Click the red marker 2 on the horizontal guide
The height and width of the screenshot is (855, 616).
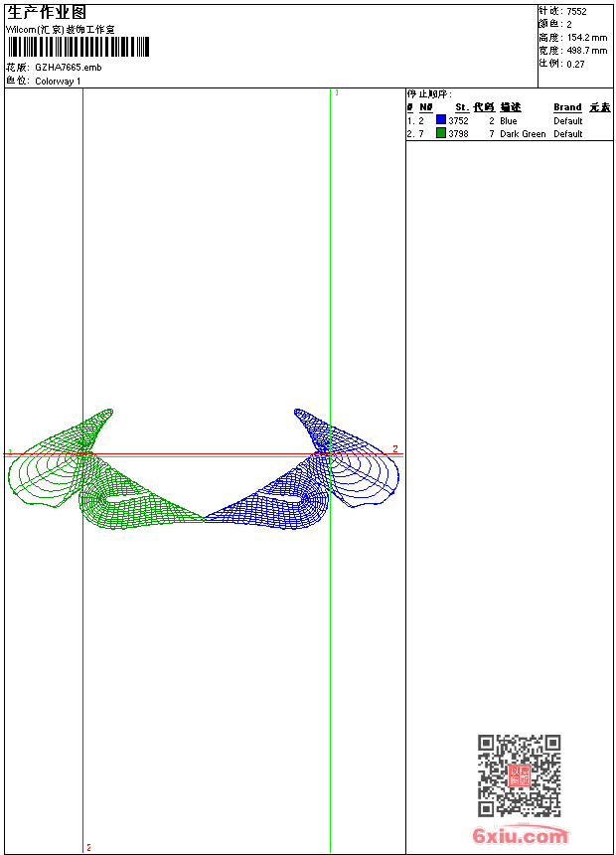(395, 448)
